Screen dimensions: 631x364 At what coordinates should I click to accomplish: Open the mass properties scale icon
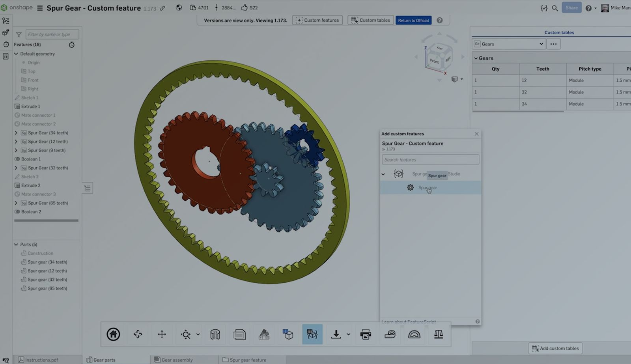coord(438,334)
